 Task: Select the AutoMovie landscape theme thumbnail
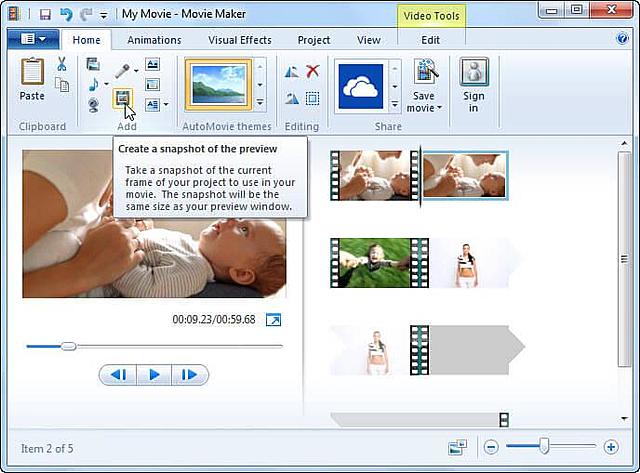point(219,85)
